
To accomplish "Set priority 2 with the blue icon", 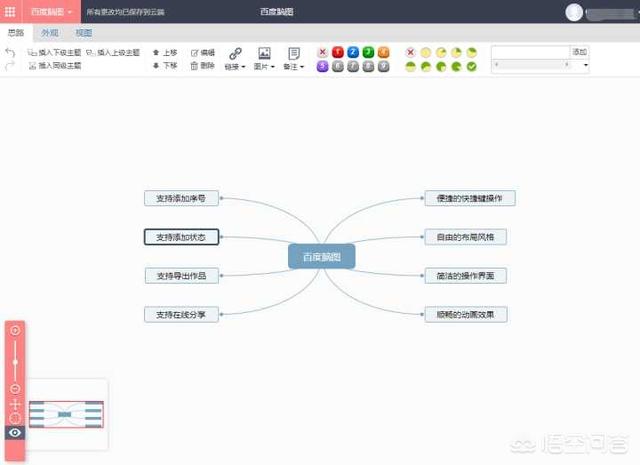I will click(x=353, y=52).
